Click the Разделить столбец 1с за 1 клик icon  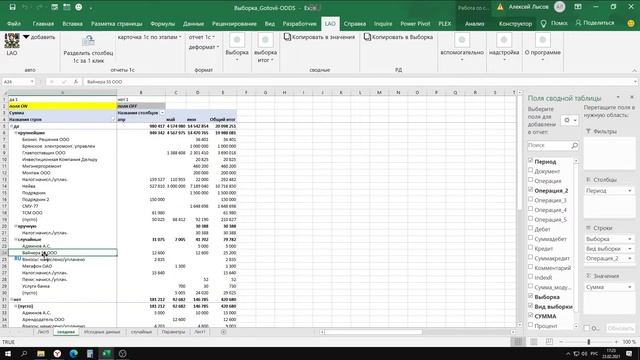tap(88, 41)
